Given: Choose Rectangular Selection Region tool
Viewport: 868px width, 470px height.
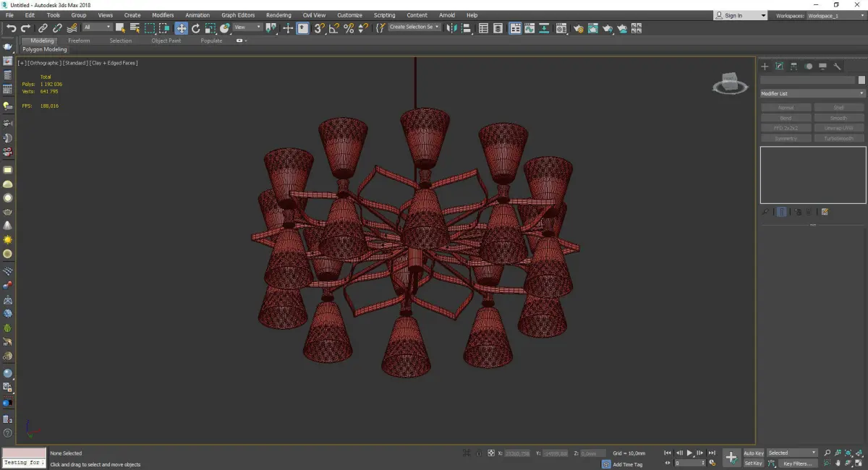Looking at the screenshot, I should point(150,28).
